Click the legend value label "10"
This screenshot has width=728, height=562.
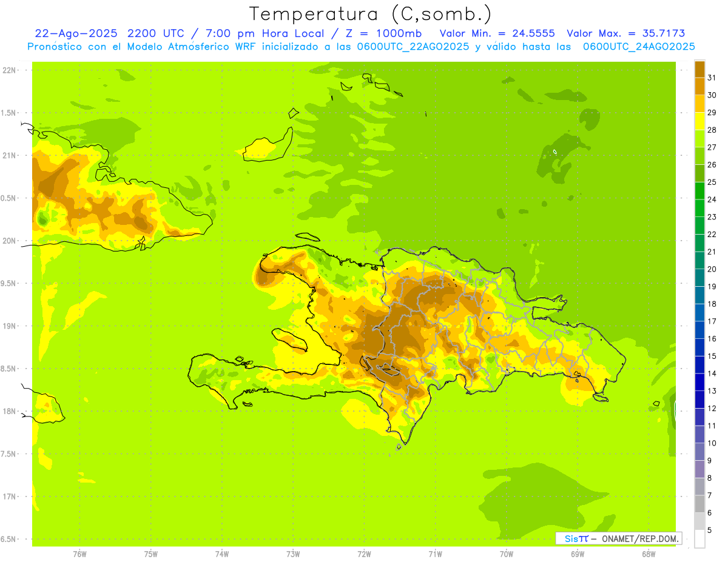(712, 443)
